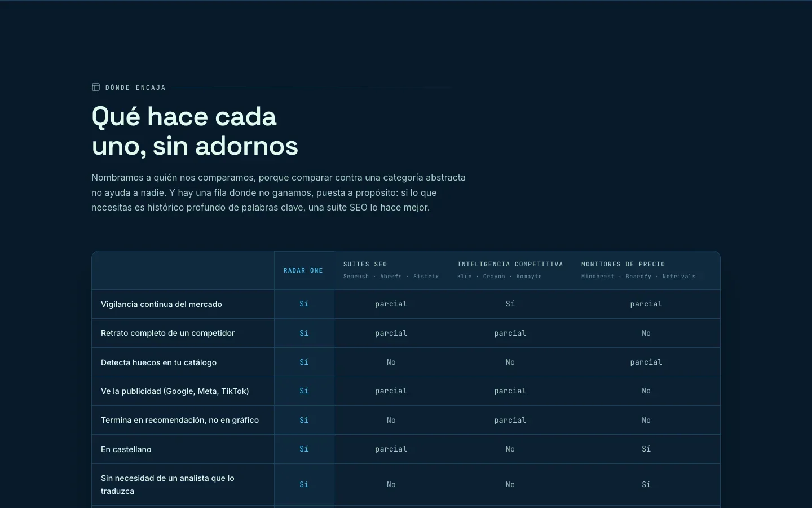Screen dimensions: 812x508
Task: Select the "Ve la publicidad (Google, Meta, TikTok)" label
Action: tap(175, 391)
